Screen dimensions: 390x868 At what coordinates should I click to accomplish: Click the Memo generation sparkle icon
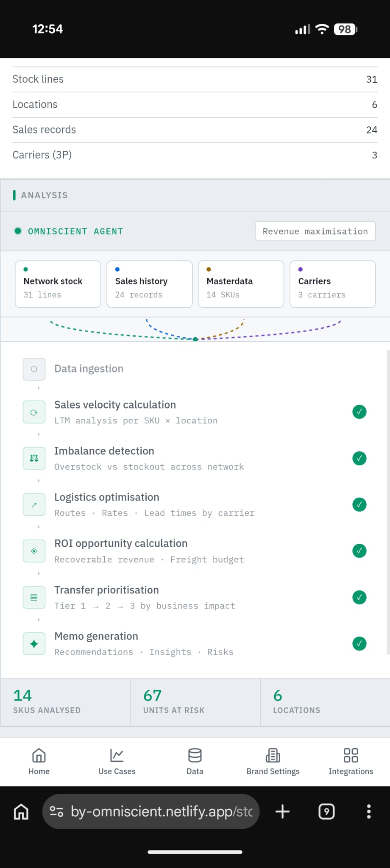tap(34, 644)
